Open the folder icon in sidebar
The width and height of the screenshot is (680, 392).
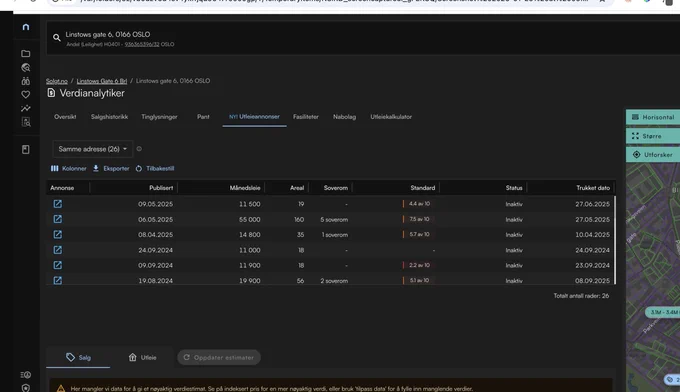coord(26,53)
